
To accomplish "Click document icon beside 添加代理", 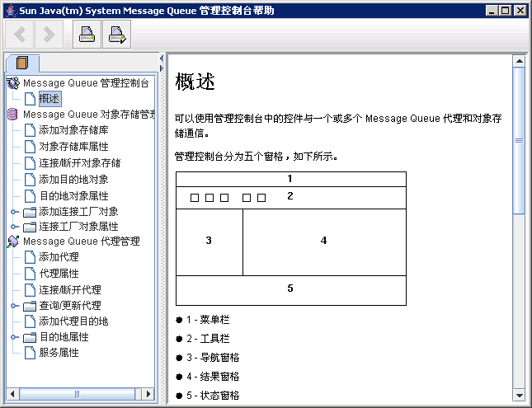I will tap(30, 256).
